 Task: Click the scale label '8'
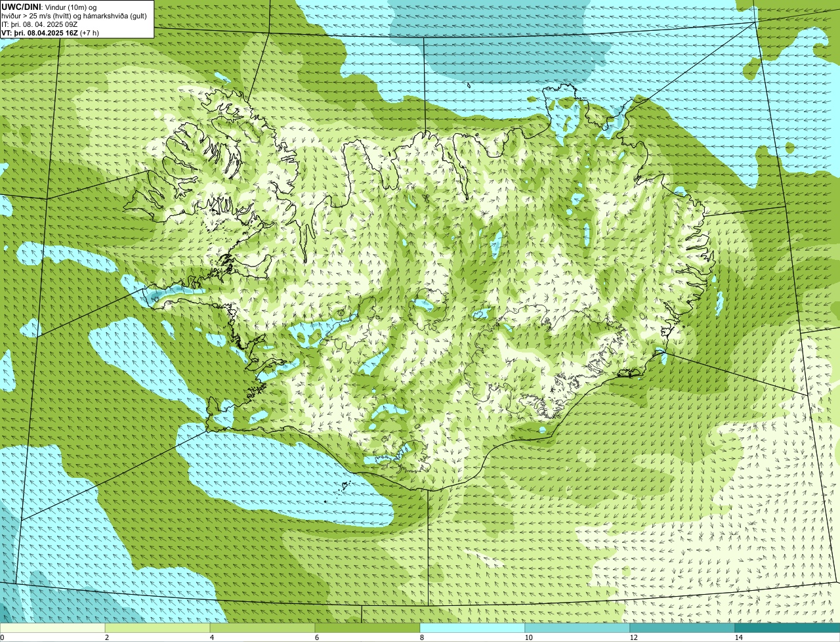point(421,637)
